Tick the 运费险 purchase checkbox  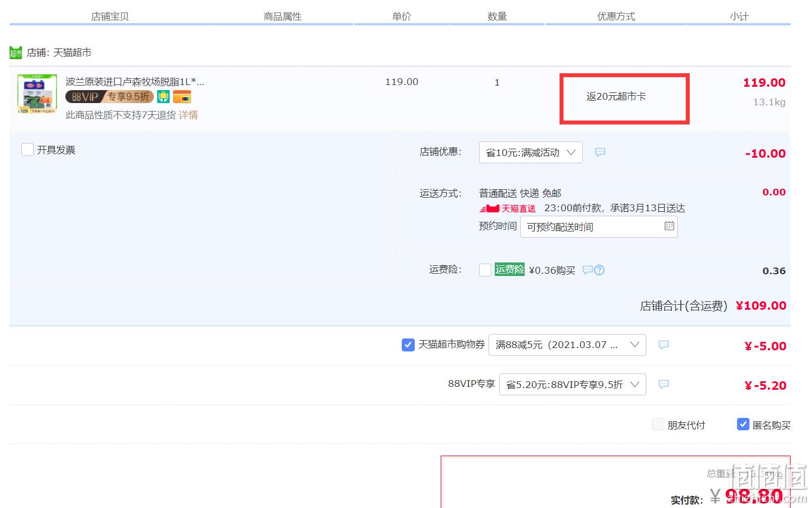click(x=485, y=270)
